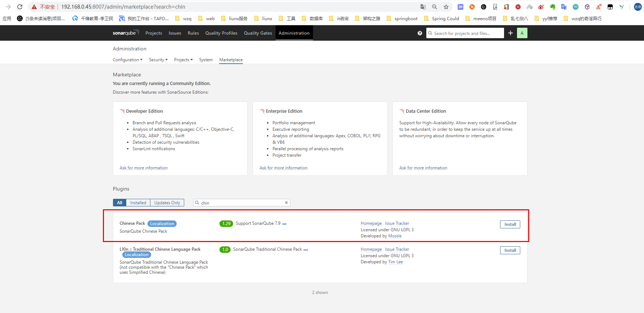The height and width of the screenshot is (313, 644).
Task: Open the smiling document face extension
Action: [x=495, y=7]
